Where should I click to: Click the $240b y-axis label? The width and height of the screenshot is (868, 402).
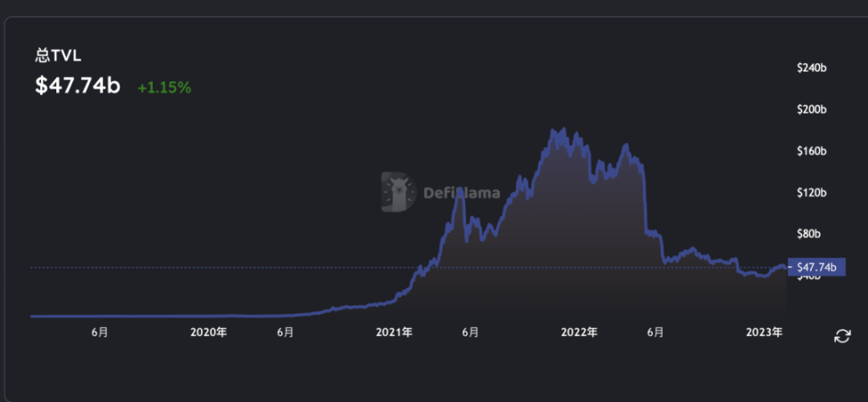tap(812, 68)
